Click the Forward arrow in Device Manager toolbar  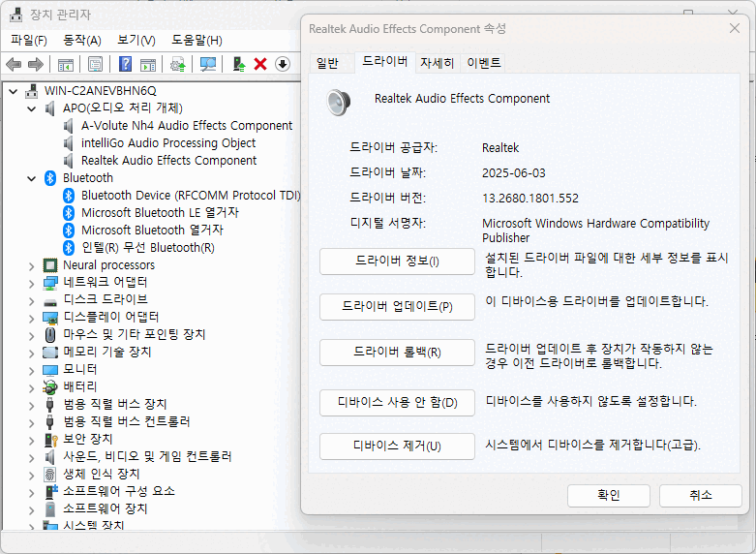pyautogui.click(x=36, y=64)
